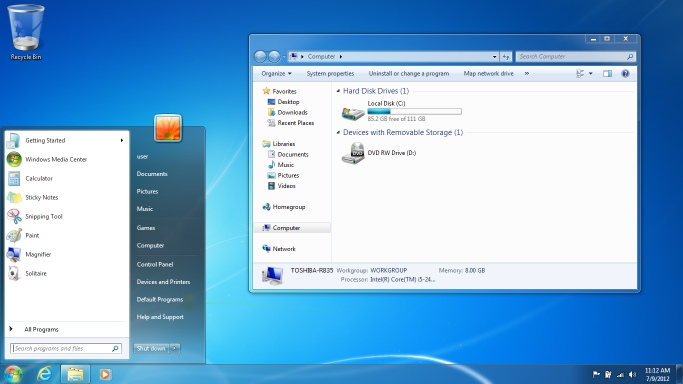Select Desktop under Favorites
The height and width of the screenshot is (384, 683).
pos(284,101)
